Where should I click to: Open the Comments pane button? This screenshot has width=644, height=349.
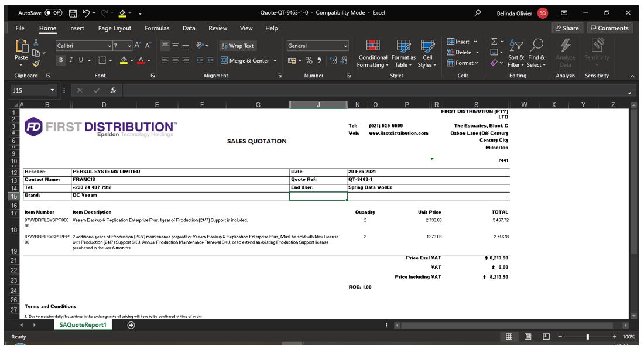[609, 28]
